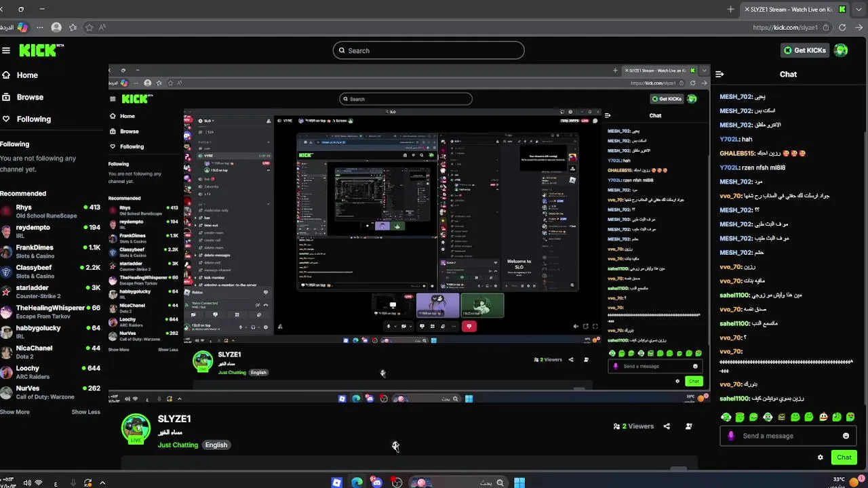This screenshot has width=868, height=488.
Task: Open the browser's three-dot settings menu
Action: [40, 27]
